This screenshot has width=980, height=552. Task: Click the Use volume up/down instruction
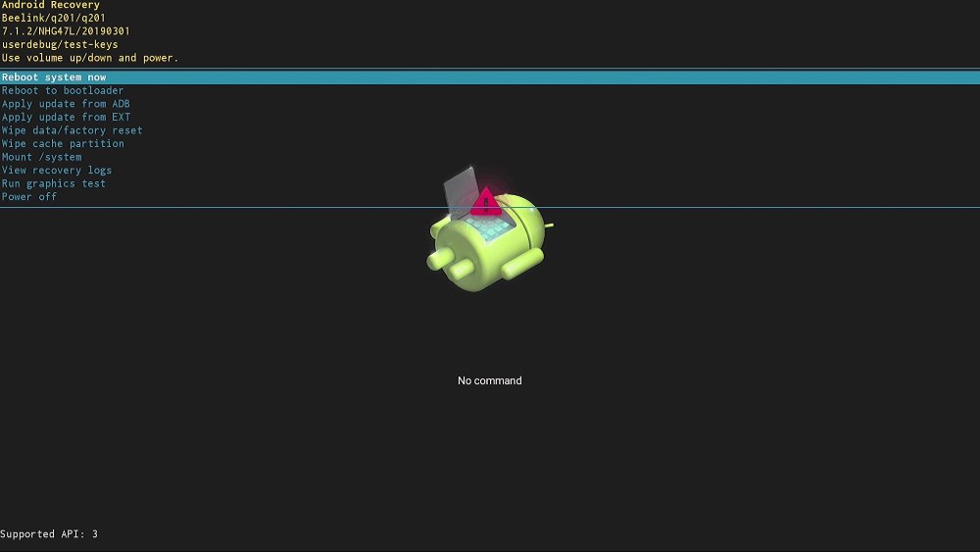tap(90, 58)
